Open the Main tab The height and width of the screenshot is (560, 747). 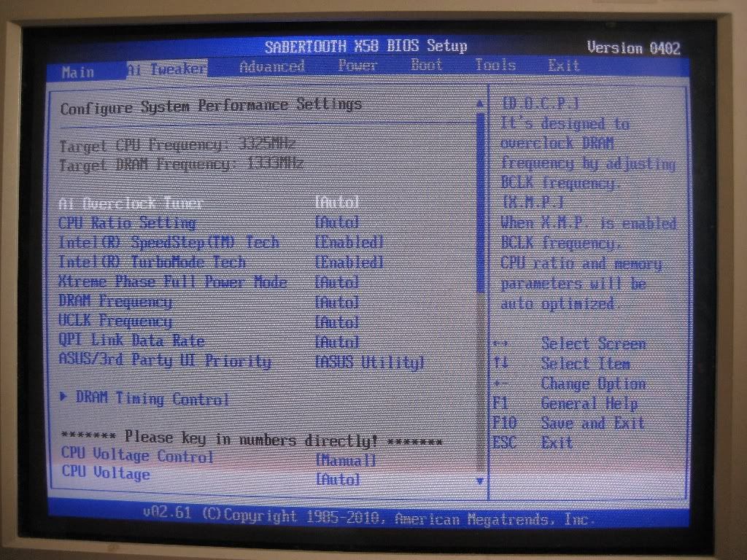78,71
